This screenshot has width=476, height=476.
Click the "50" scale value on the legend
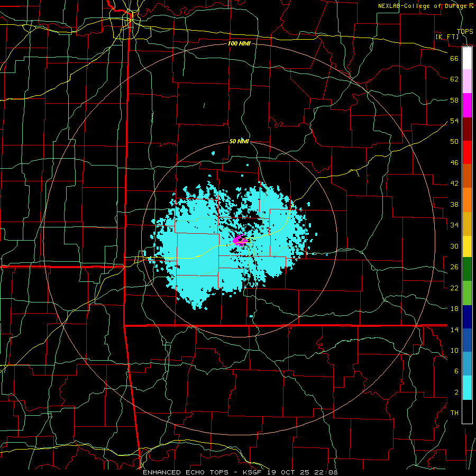click(x=454, y=142)
